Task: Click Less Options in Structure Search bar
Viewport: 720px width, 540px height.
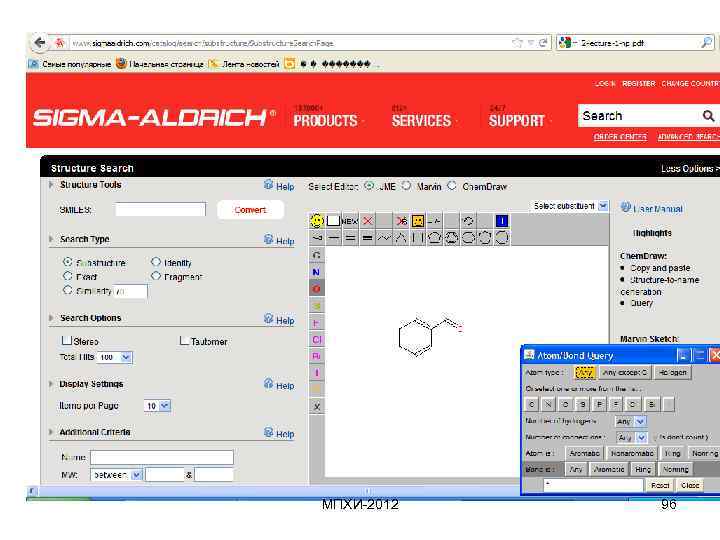Action: [688, 169]
